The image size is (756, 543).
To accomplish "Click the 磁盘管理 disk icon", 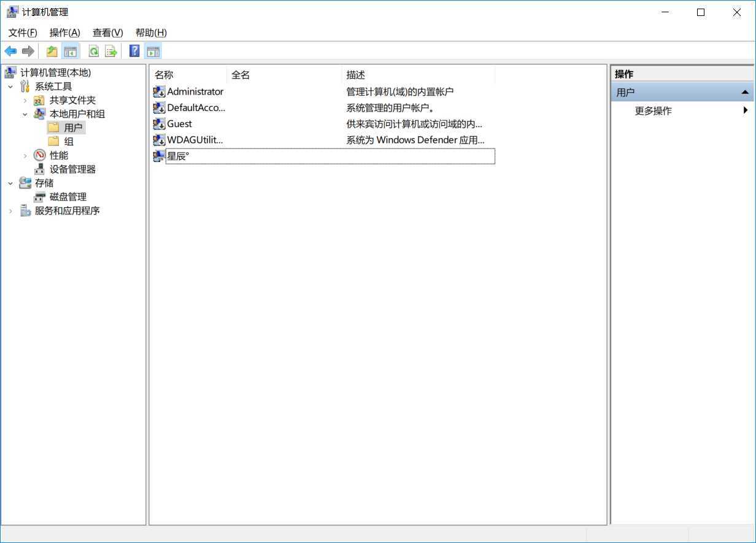I will coord(39,197).
